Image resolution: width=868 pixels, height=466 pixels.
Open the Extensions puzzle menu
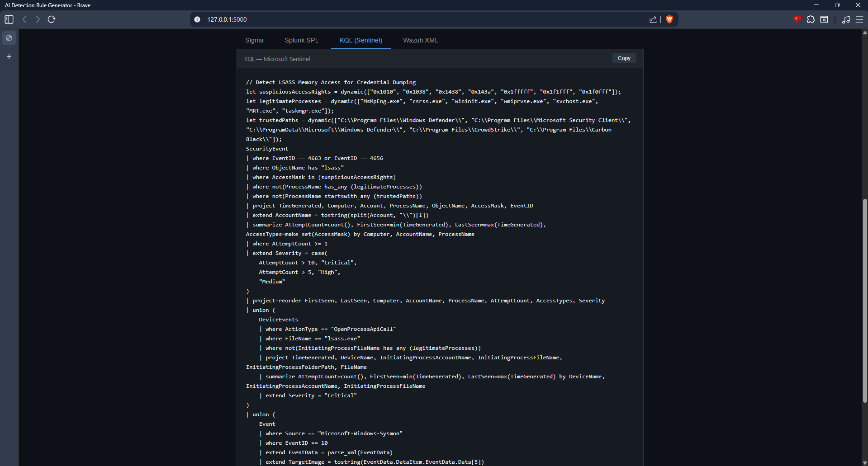[x=811, y=19]
